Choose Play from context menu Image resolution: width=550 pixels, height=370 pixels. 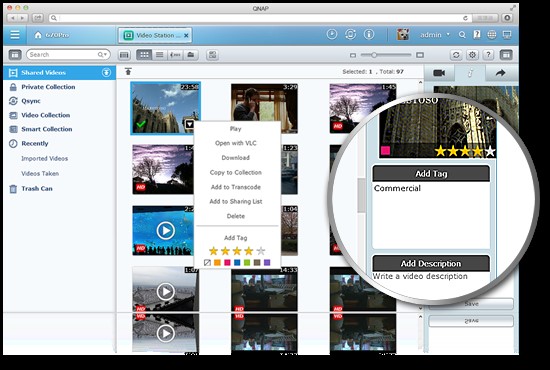pos(236,129)
